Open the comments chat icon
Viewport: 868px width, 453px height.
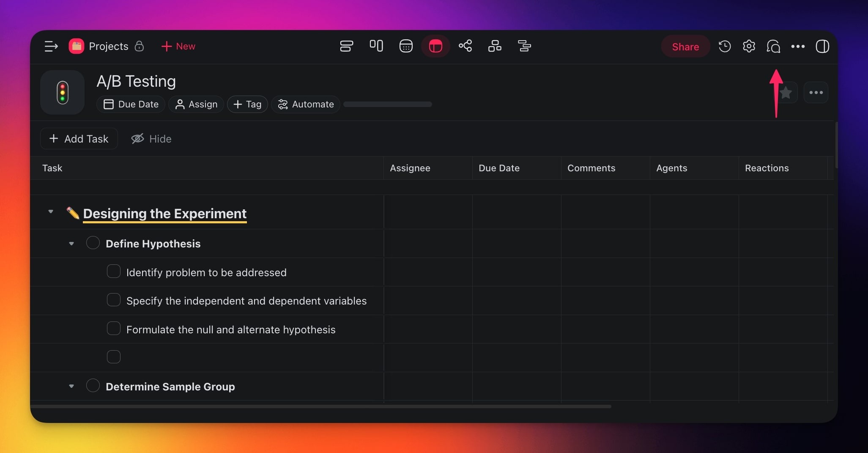pos(773,46)
